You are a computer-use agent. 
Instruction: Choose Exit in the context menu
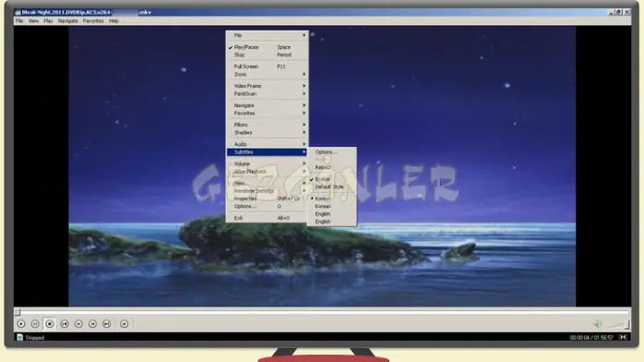(x=267, y=218)
